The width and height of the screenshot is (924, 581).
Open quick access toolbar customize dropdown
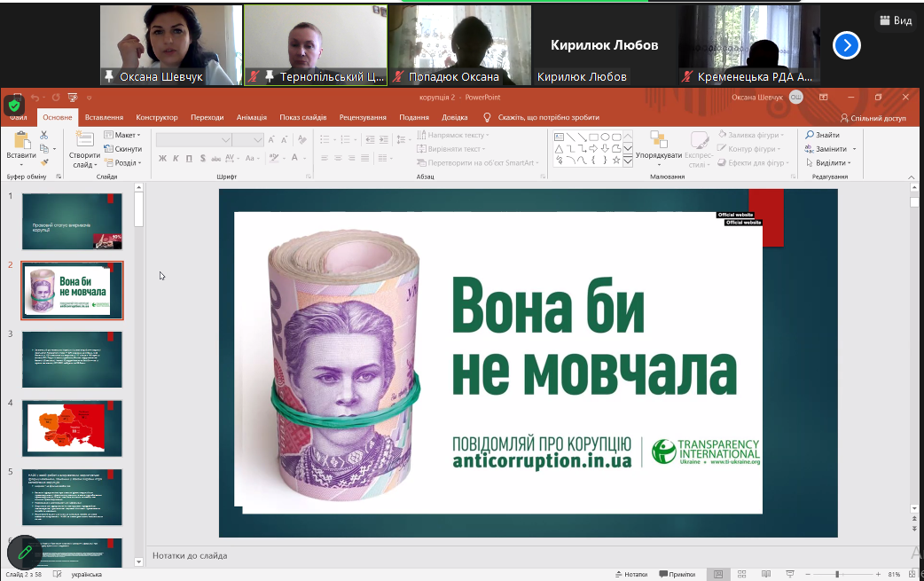(x=89, y=98)
